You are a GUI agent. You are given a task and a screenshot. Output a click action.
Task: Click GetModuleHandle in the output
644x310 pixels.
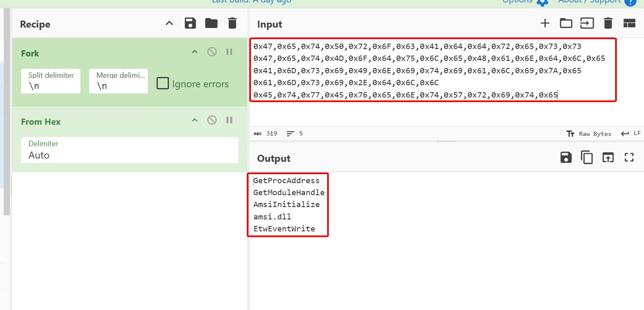pyautogui.click(x=289, y=193)
